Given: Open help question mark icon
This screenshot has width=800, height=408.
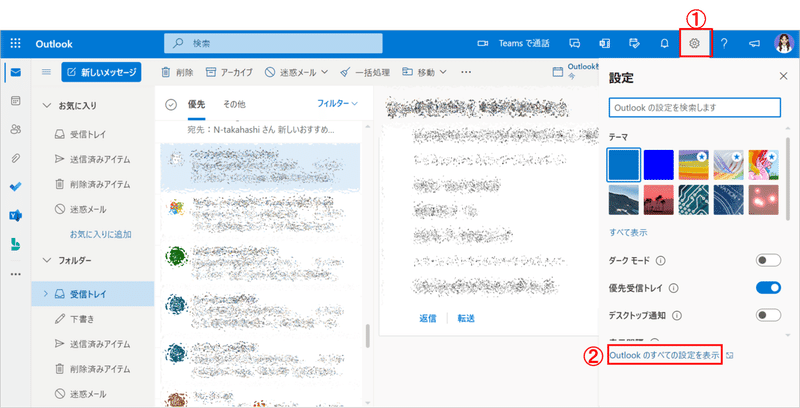Looking at the screenshot, I should click(x=724, y=44).
